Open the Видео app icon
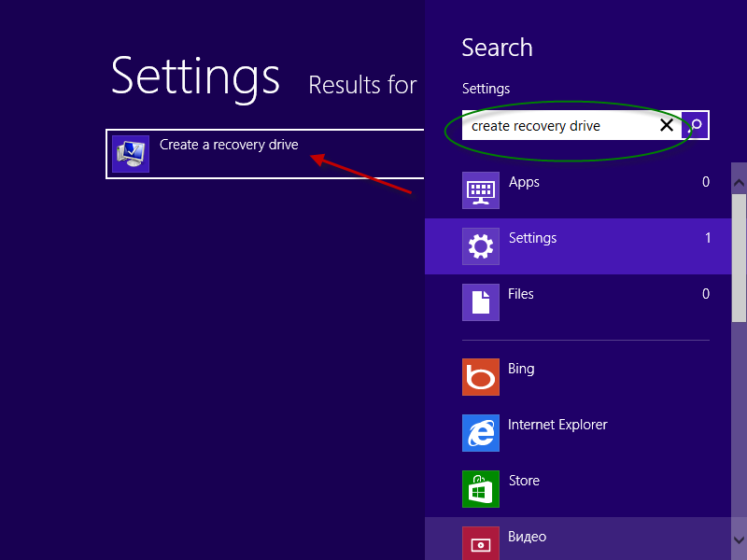The width and height of the screenshot is (747, 560). pos(481,543)
